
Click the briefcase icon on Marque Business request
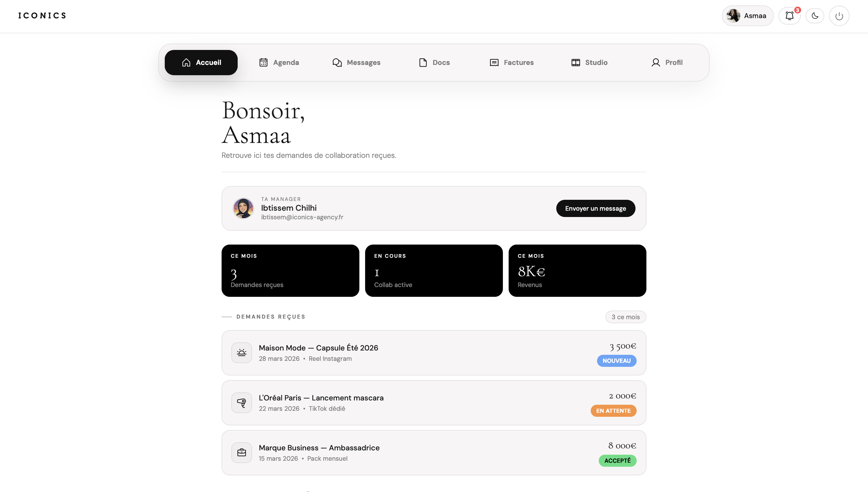click(x=242, y=452)
